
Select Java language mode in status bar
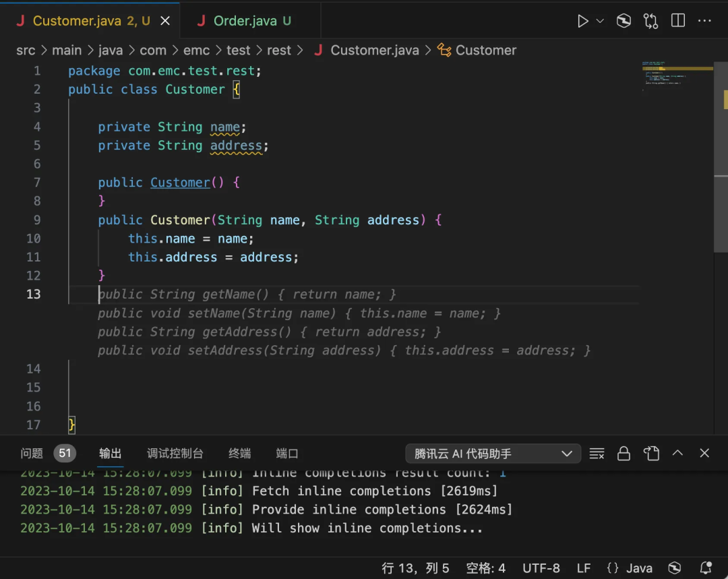(639, 568)
